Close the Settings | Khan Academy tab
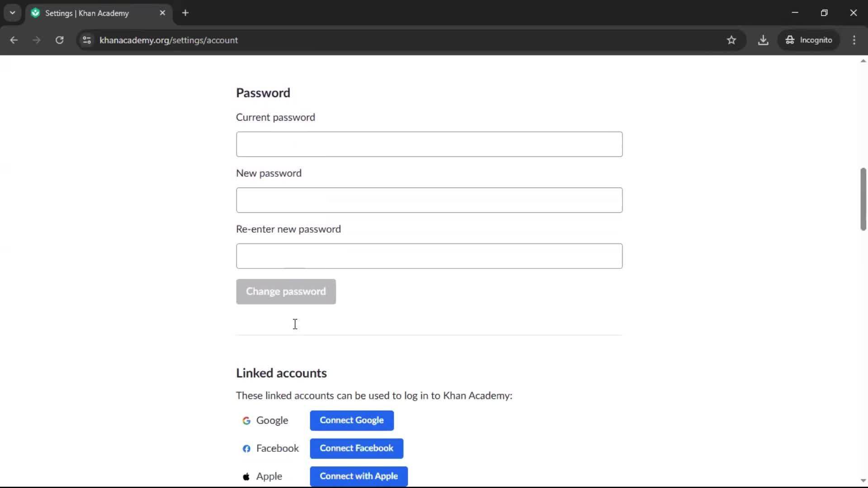This screenshot has width=868, height=488. tap(162, 13)
